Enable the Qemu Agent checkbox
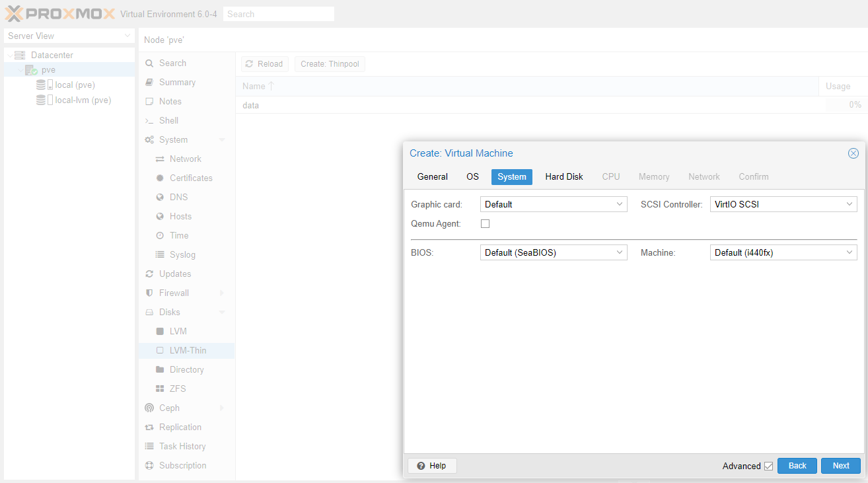868x483 pixels. [x=485, y=224]
